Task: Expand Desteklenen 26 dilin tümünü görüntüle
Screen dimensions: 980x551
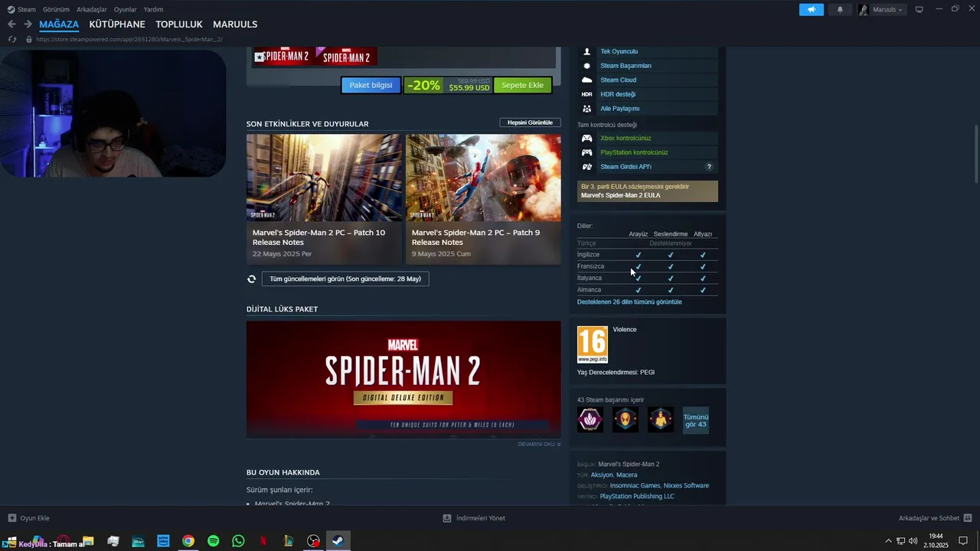Action: tap(629, 302)
